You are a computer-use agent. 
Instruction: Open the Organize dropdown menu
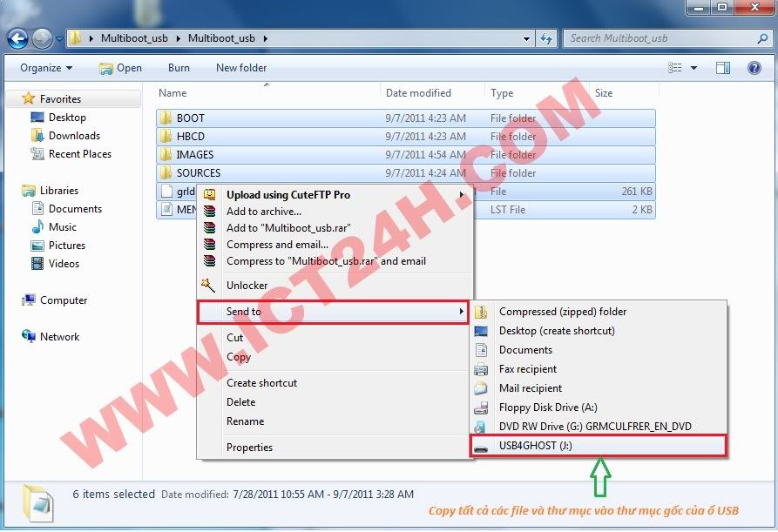coord(46,68)
